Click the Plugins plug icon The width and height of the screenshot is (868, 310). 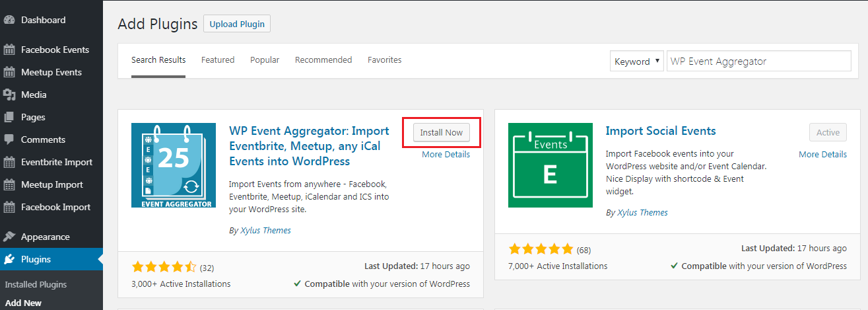point(9,259)
